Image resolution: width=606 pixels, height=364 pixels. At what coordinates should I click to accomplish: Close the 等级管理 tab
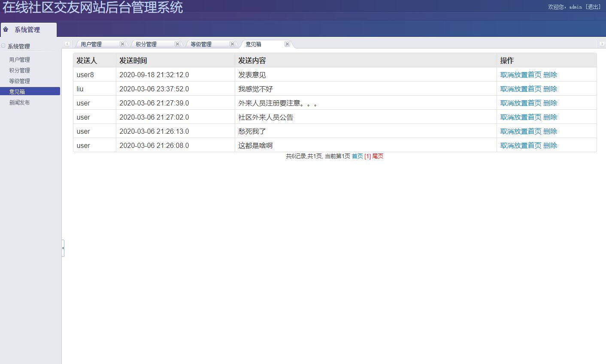click(232, 44)
